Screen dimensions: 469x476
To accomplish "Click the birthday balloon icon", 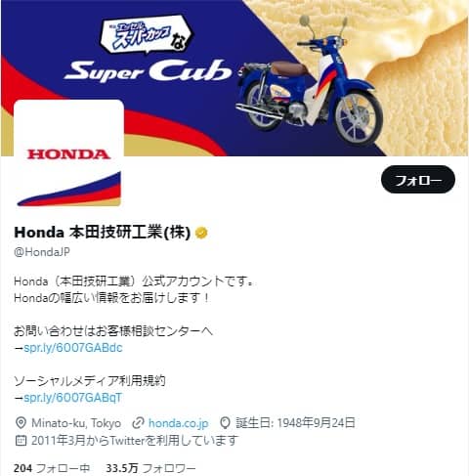I will 225,423.
